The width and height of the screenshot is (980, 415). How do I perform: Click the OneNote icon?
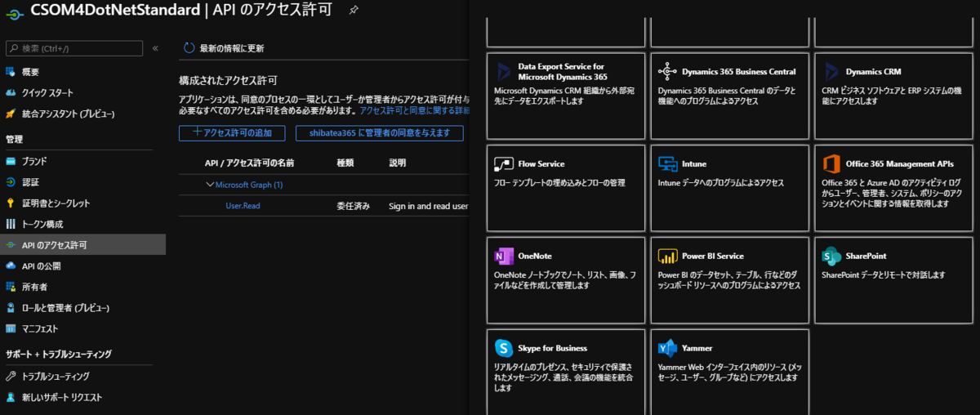click(x=503, y=256)
